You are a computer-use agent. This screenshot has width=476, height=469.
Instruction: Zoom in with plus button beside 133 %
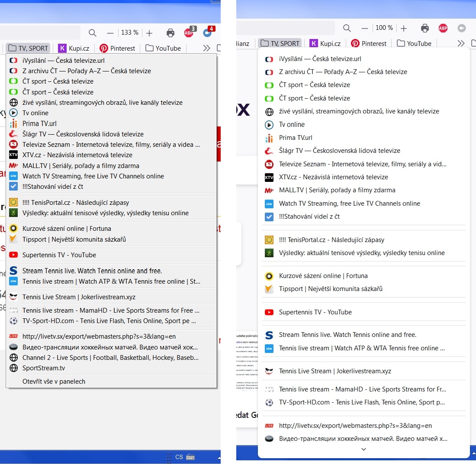pyautogui.click(x=149, y=33)
